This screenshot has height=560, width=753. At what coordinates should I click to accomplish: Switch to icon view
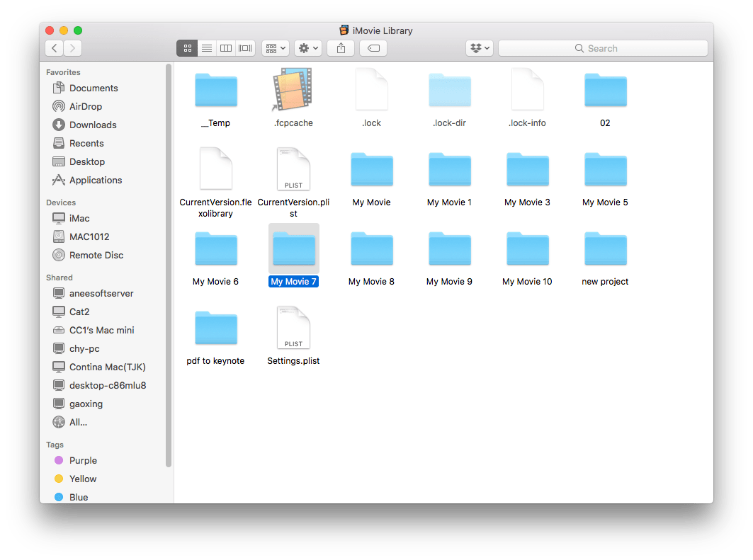[x=187, y=47]
